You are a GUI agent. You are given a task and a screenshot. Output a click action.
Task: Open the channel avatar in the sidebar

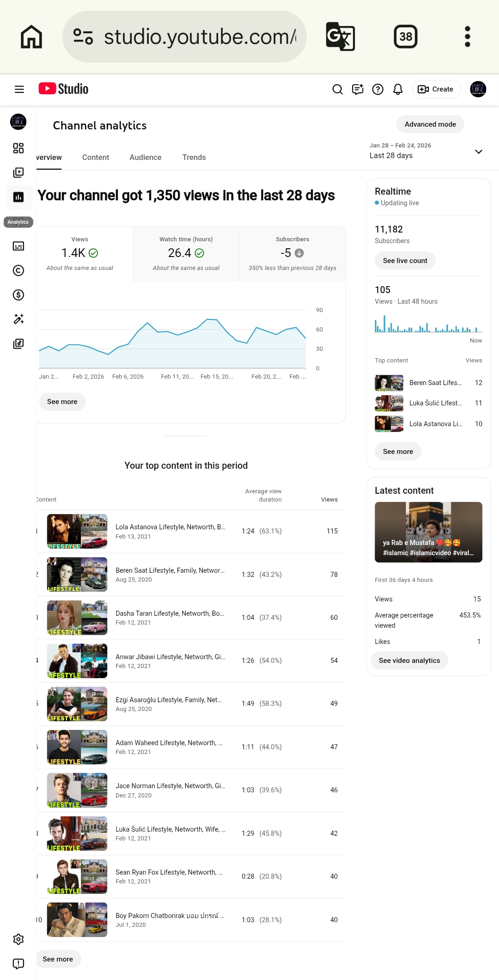pos(18,122)
